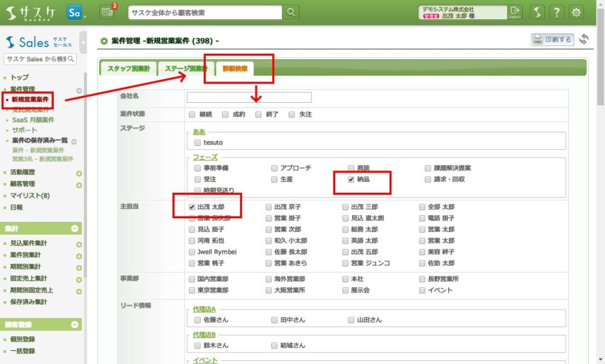Open the help question mark icon
The width and height of the screenshot is (605, 364).
coord(557,12)
